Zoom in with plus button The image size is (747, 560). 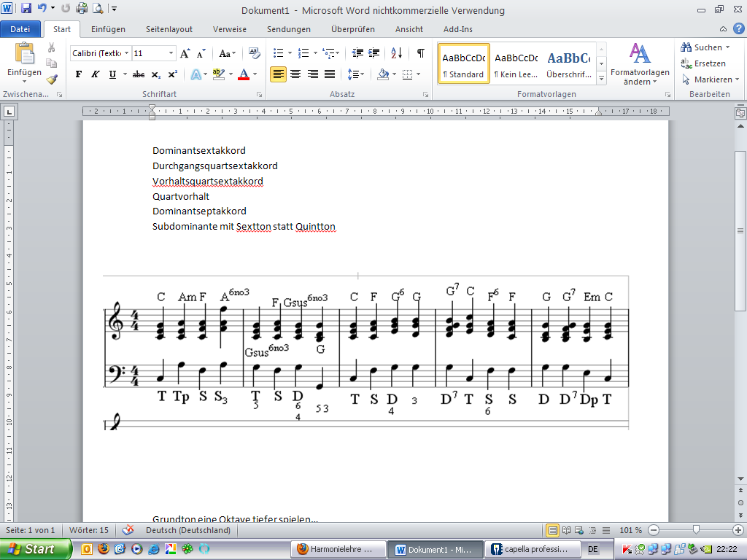tap(738, 530)
